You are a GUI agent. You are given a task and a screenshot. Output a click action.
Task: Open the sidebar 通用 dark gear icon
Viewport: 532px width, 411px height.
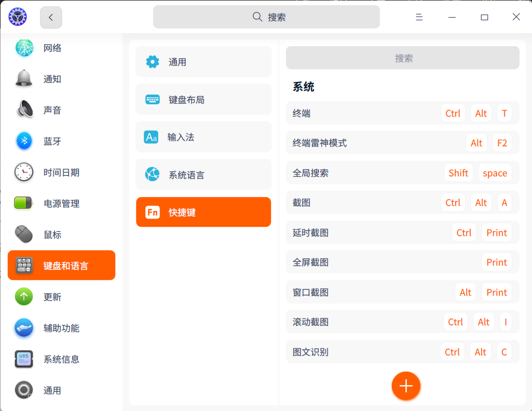click(x=24, y=390)
